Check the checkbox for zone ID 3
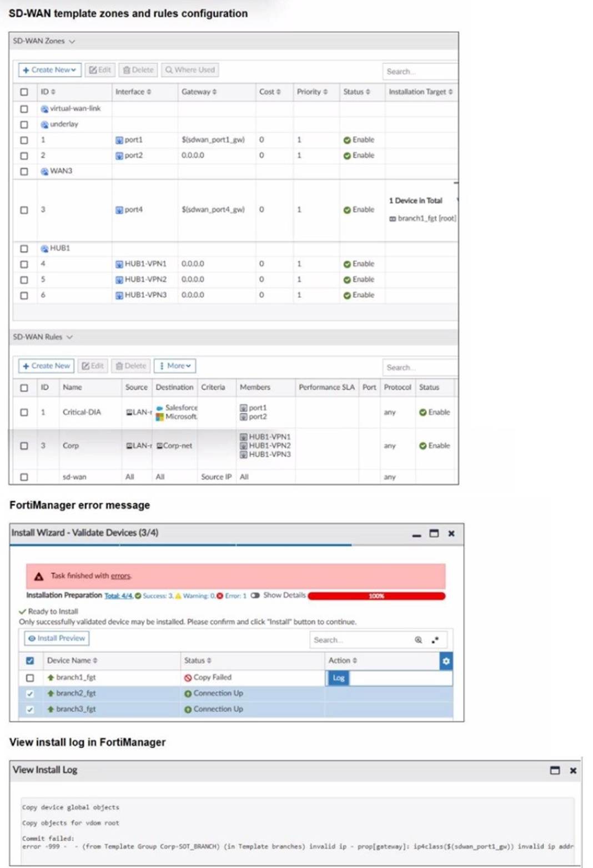Image resolution: width=593 pixels, height=868 pixels. (24, 210)
